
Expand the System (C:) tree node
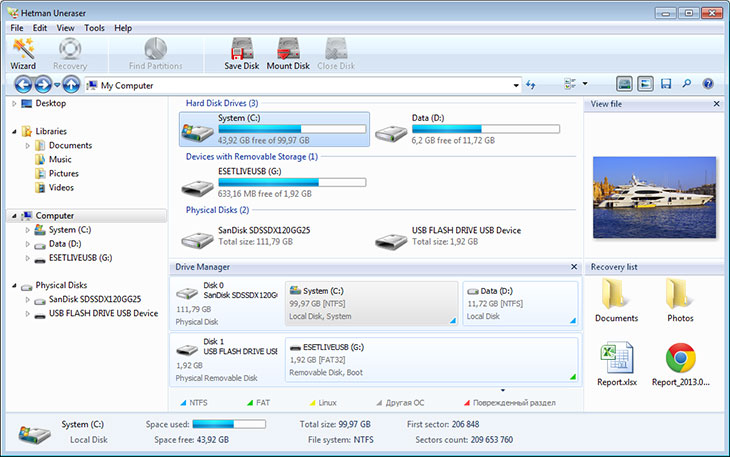pyautogui.click(x=27, y=230)
